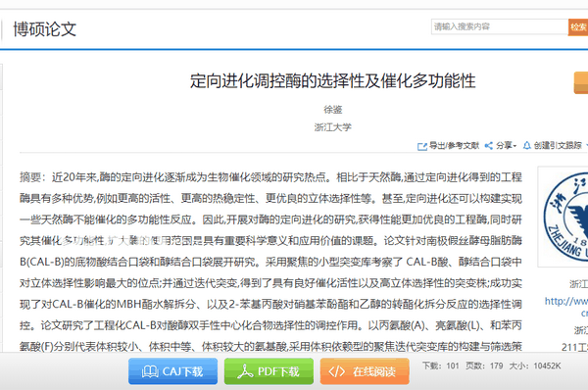
Task: Click the 大小: 10452K file size text
Action: pos(535,366)
